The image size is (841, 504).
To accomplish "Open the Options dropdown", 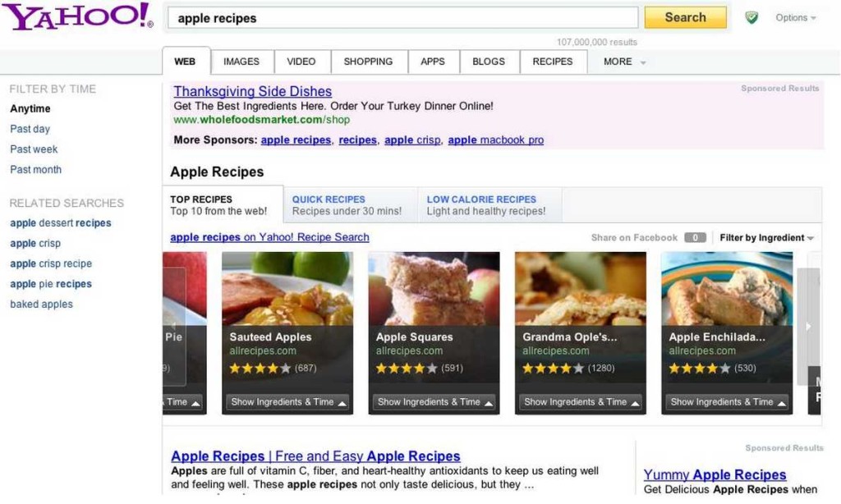I will 796,18.
